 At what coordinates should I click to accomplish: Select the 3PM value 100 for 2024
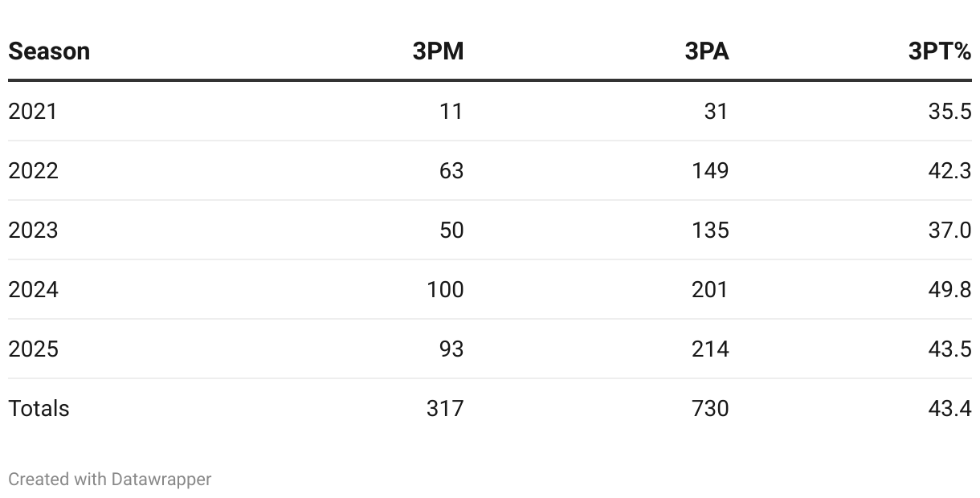[446, 289]
